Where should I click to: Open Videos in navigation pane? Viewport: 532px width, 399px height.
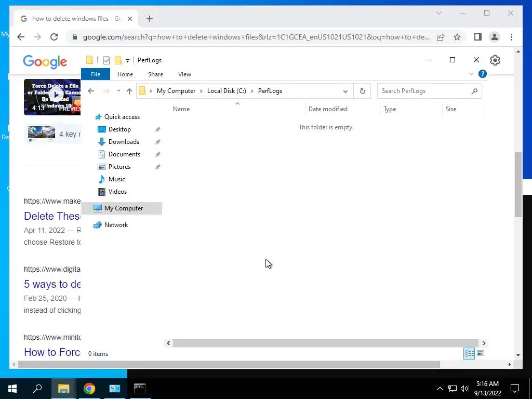117,192
